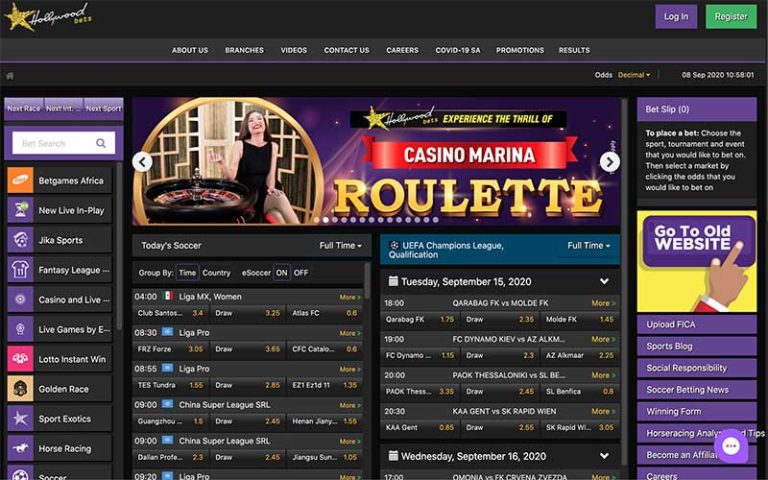This screenshot has width=768, height=480.
Task: Open PROMOTIONS menu item
Action: coord(520,50)
